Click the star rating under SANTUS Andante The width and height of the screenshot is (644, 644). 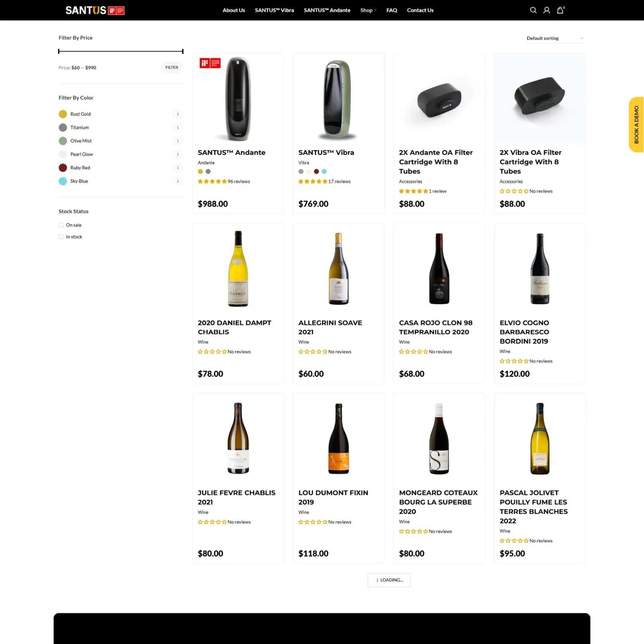click(212, 182)
